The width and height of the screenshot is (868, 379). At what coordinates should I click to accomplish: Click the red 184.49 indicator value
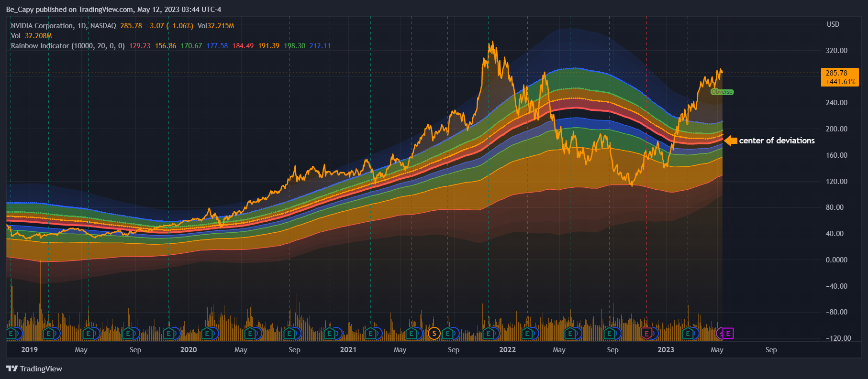click(x=243, y=46)
